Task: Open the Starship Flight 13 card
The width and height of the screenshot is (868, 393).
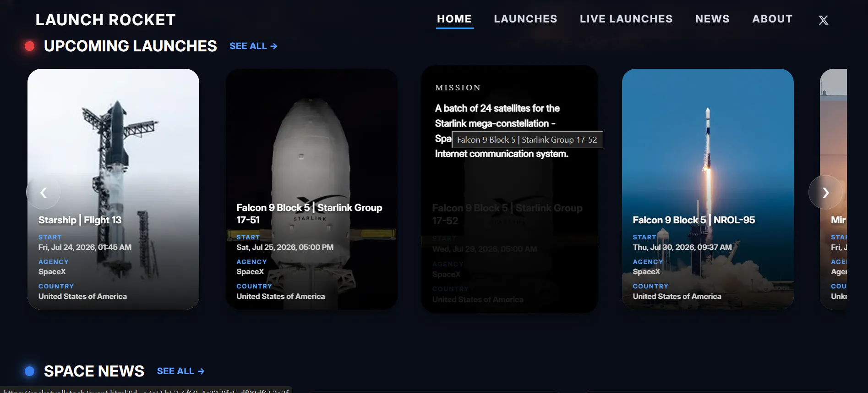Action: [x=113, y=189]
